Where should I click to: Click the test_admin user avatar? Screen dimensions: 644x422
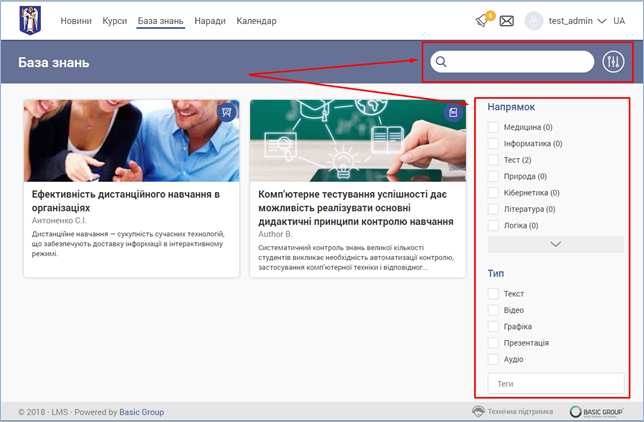pos(534,21)
